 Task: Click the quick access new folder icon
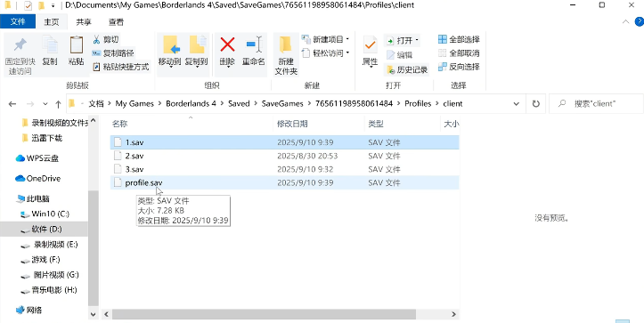tap(41, 5)
